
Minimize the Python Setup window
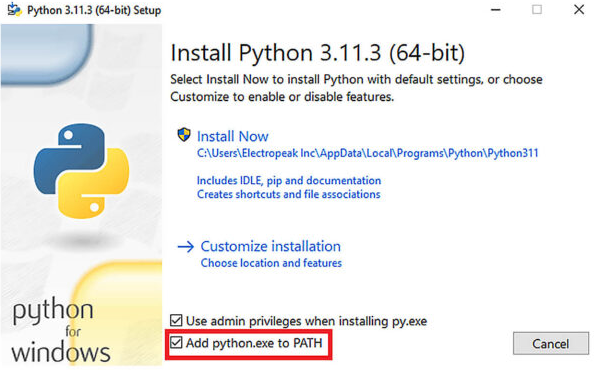tap(496, 10)
